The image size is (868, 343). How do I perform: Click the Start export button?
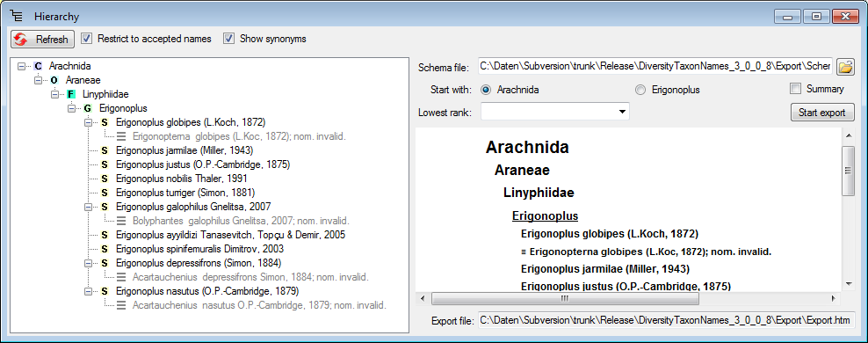822,113
